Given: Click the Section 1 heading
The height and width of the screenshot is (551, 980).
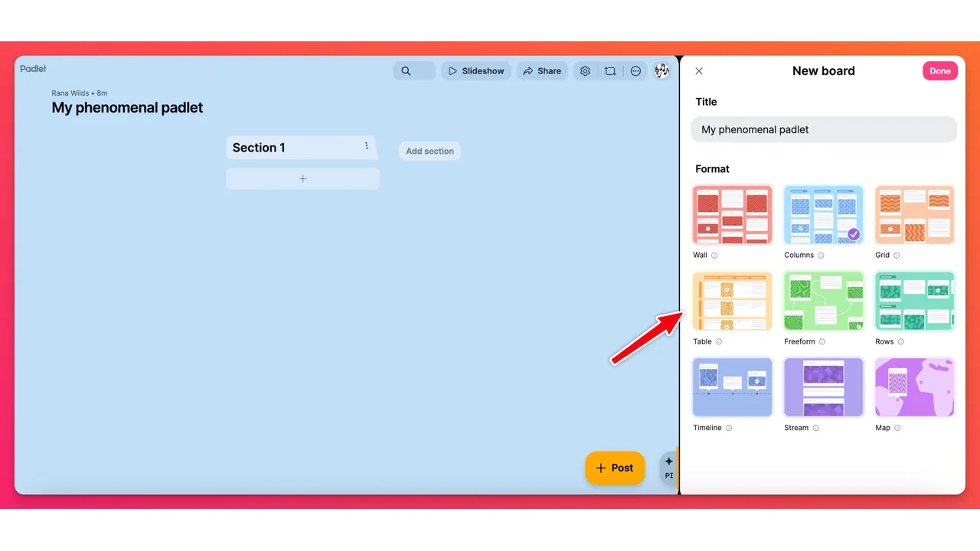Looking at the screenshot, I should pos(259,148).
